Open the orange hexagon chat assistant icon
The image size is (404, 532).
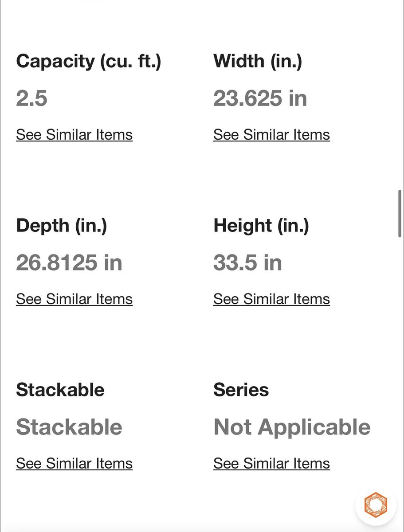click(376, 505)
